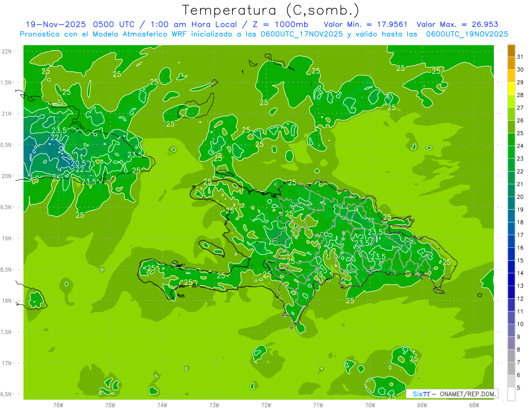Select the color bar segment between 26 and 27
Screen dimensions: 532x411
click(511, 114)
